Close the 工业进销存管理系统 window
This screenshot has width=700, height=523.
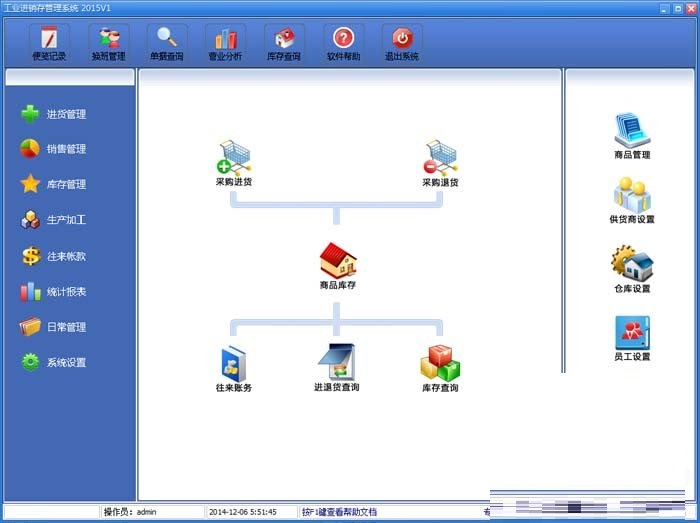coord(691,8)
